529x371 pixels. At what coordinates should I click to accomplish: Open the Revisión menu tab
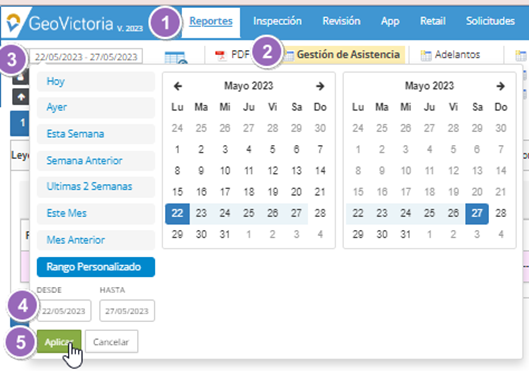click(x=341, y=21)
